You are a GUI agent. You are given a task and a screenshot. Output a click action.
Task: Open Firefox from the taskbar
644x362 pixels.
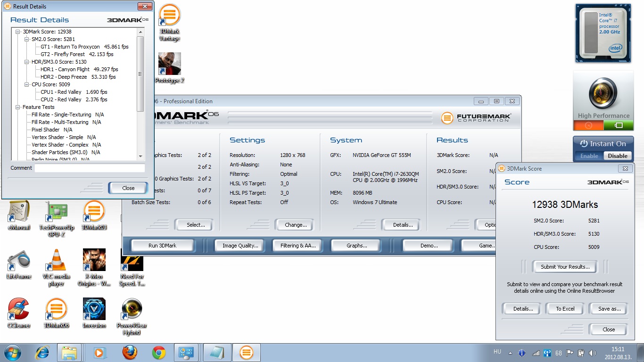click(x=129, y=353)
